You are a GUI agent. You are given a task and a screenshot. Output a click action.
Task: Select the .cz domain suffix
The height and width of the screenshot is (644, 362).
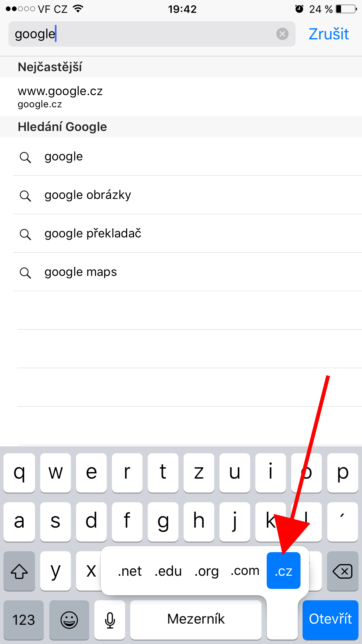[x=283, y=571]
